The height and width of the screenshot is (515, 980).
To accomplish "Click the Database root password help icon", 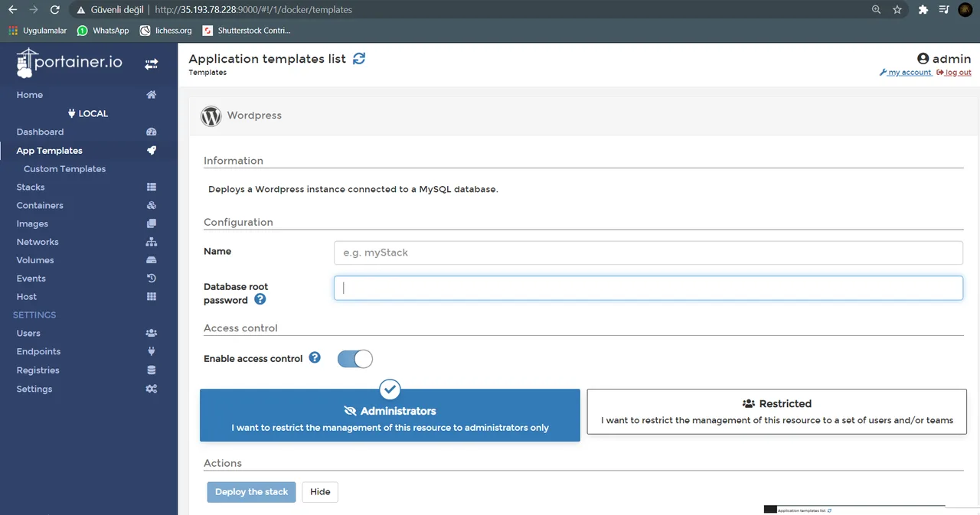I will pos(260,299).
